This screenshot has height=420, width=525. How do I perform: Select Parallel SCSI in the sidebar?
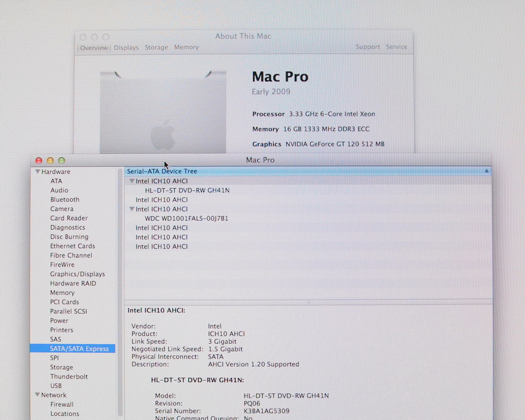69,311
